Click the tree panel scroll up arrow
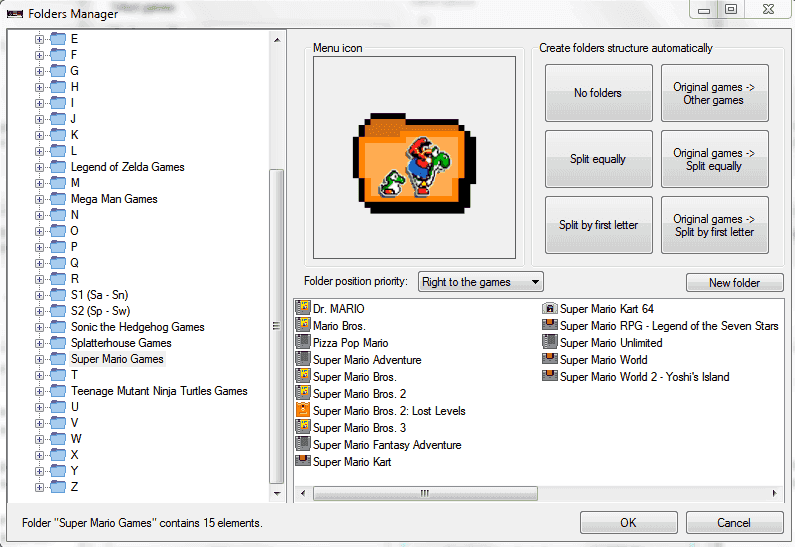The height and width of the screenshot is (547, 795). [277, 40]
